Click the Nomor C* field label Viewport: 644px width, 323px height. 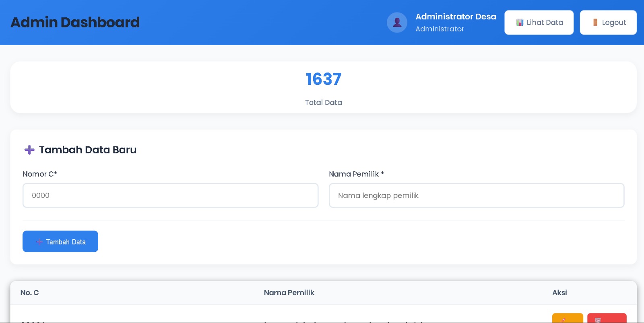coord(40,174)
